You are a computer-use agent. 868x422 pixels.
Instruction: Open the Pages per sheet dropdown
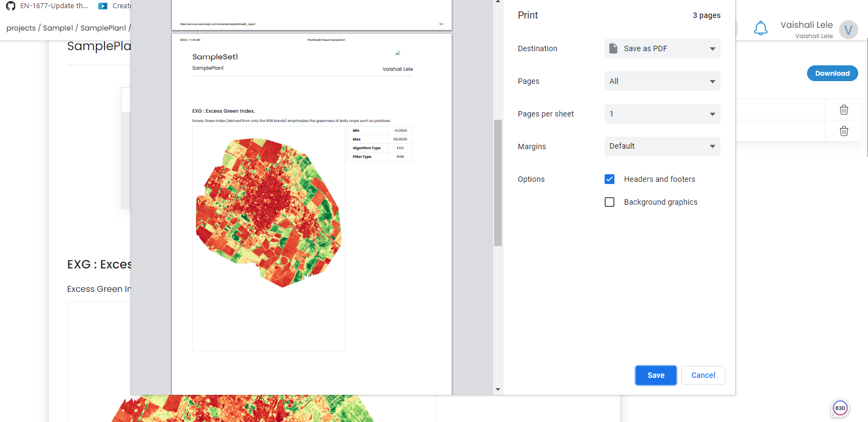click(662, 114)
